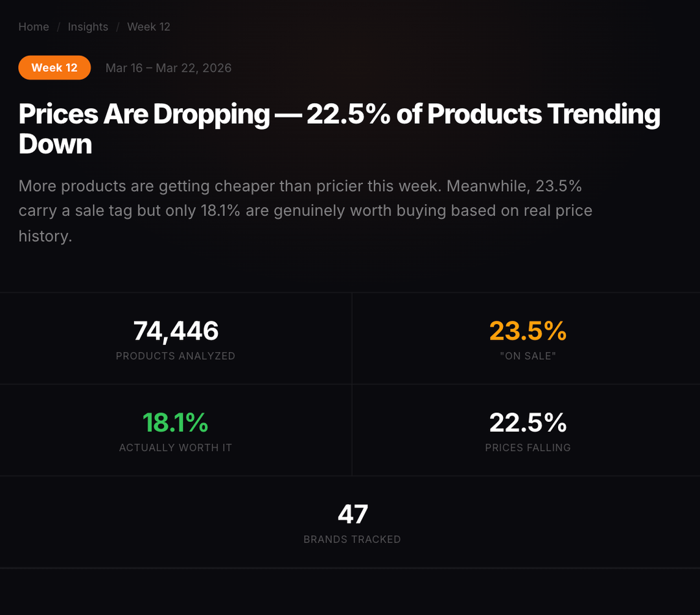
Task: Click the slash separator after Insights
Action: tap(118, 27)
